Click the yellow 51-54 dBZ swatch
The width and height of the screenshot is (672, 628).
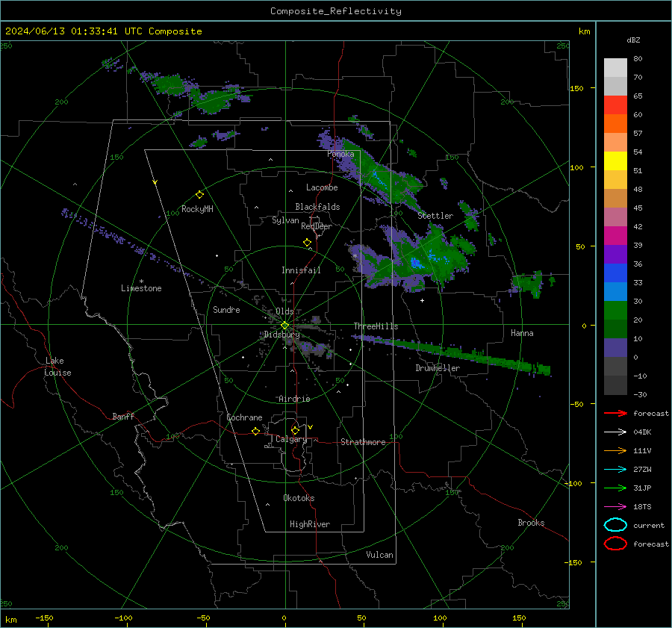(x=615, y=161)
